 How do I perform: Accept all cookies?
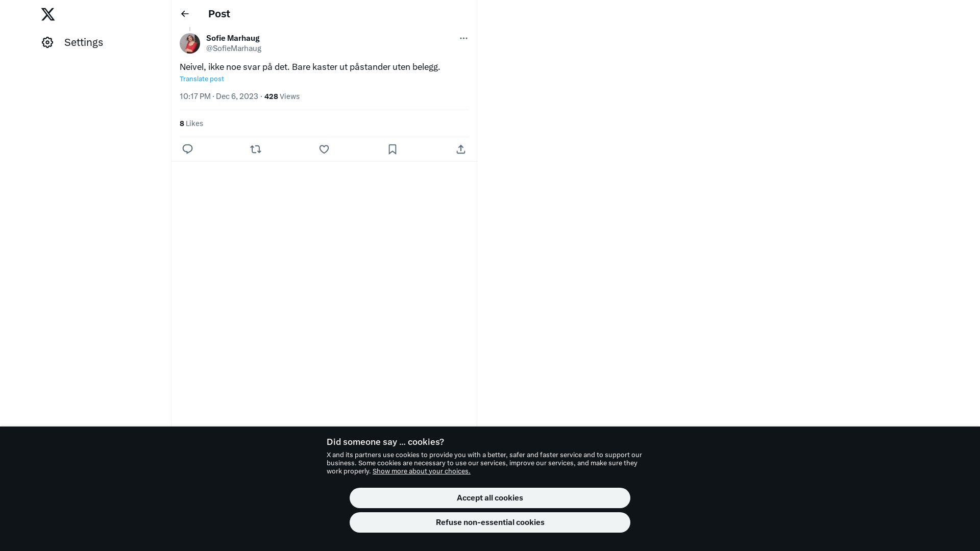pos(490,498)
